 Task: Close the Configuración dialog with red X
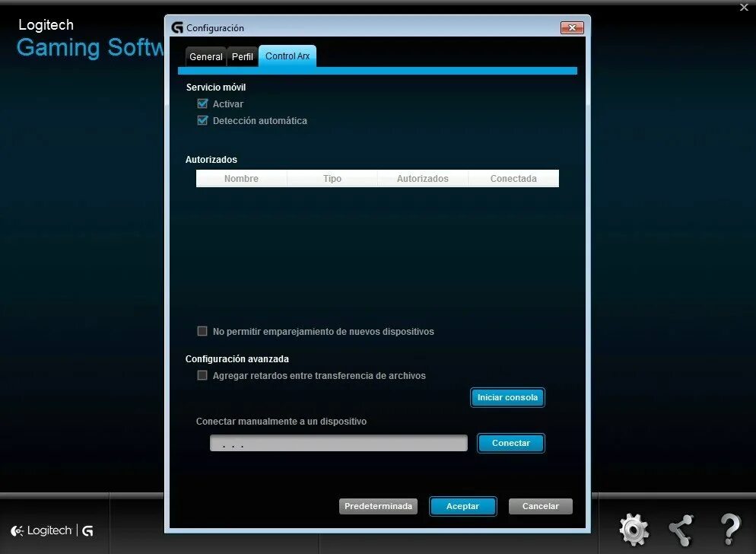[572, 27]
